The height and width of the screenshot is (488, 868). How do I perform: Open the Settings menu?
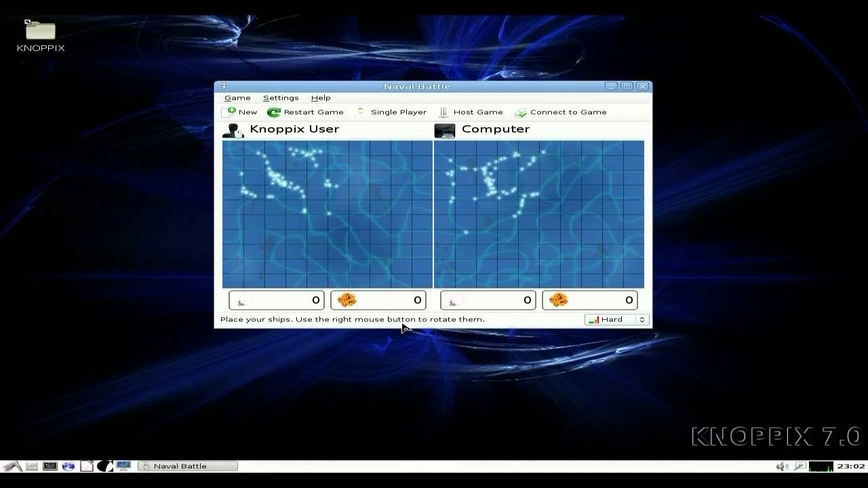point(281,98)
